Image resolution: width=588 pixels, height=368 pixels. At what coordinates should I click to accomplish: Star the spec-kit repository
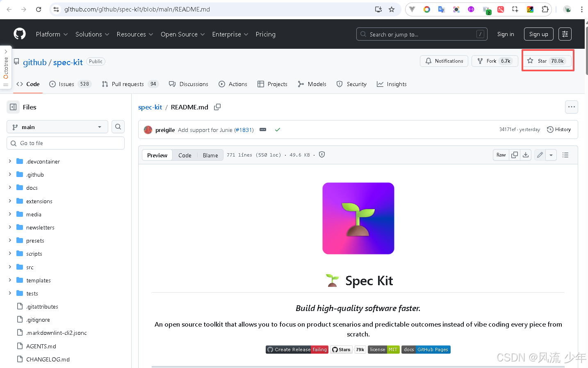click(x=547, y=61)
